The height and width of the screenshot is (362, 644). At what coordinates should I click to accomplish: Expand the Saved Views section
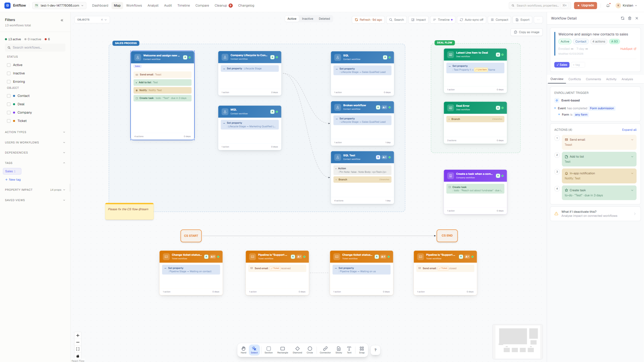tap(35, 200)
